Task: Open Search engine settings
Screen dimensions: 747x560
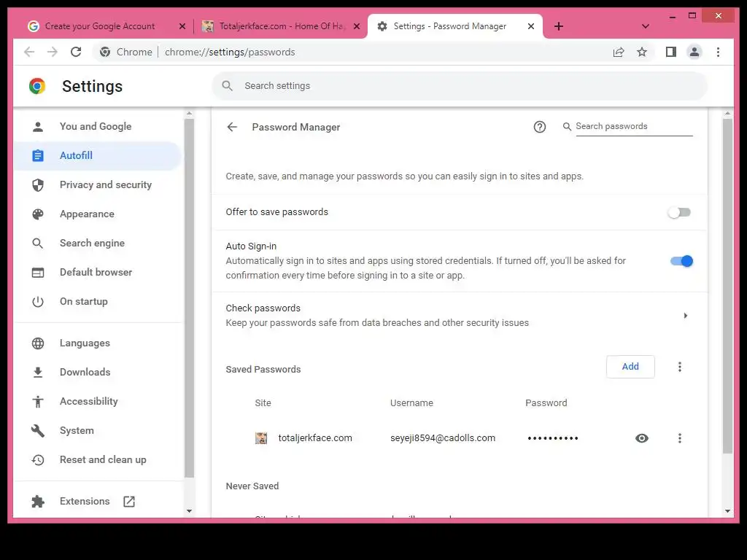Action: [x=98, y=243]
